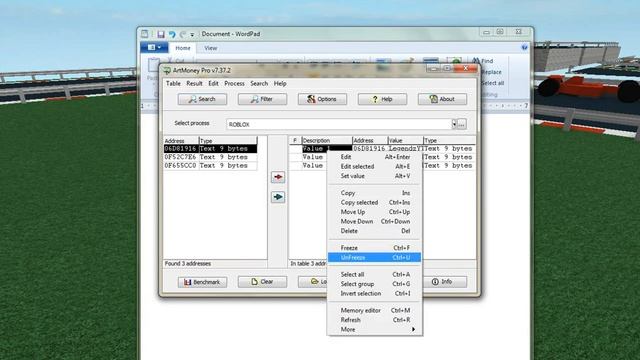
Task: Choose Delete in the context menu
Action: coord(374,231)
